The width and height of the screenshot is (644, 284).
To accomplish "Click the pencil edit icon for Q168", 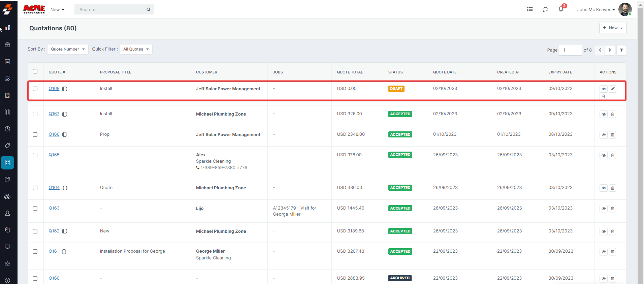I will pyautogui.click(x=613, y=89).
